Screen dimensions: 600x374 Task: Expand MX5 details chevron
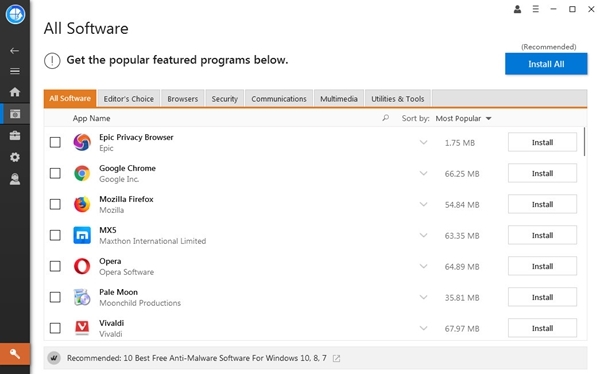[x=423, y=235]
